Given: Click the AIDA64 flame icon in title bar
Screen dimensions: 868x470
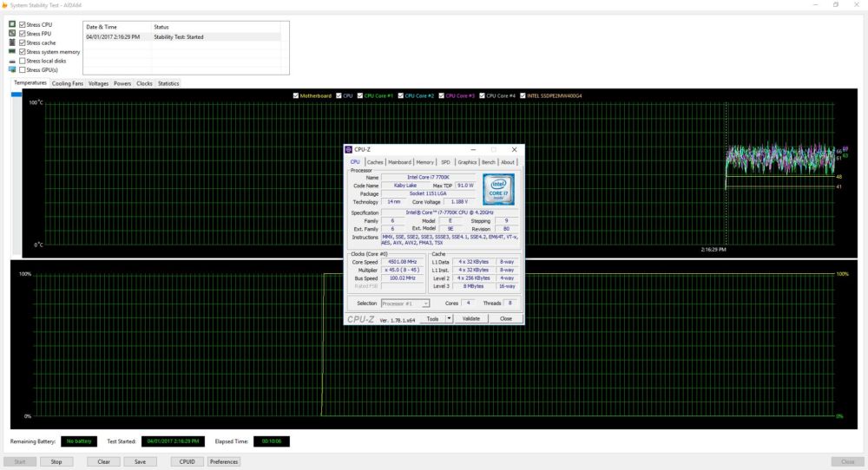Looking at the screenshot, I should (x=5, y=5).
